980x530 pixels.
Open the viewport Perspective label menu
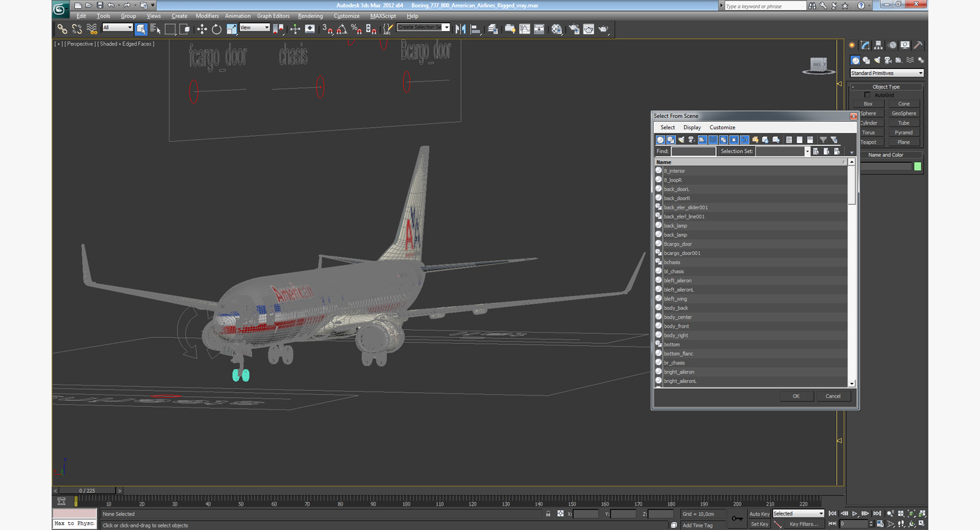80,44
